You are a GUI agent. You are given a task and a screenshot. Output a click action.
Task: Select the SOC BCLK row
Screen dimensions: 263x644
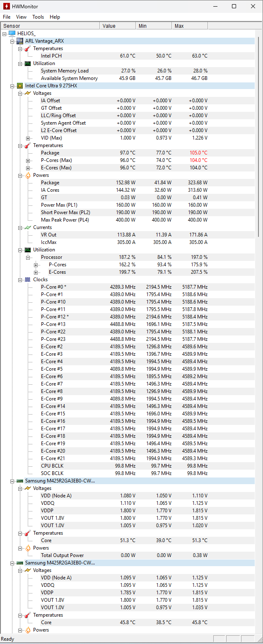click(x=128, y=473)
